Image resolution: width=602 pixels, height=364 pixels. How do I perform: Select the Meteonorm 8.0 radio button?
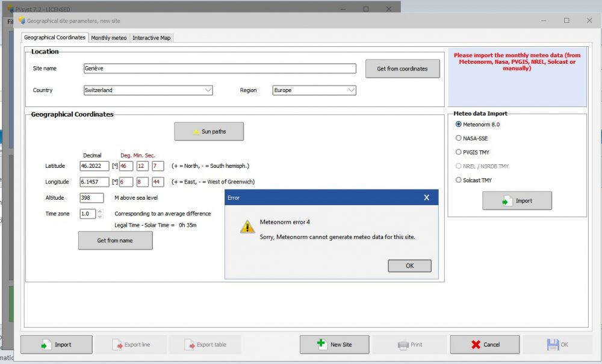click(x=459, y=125)
